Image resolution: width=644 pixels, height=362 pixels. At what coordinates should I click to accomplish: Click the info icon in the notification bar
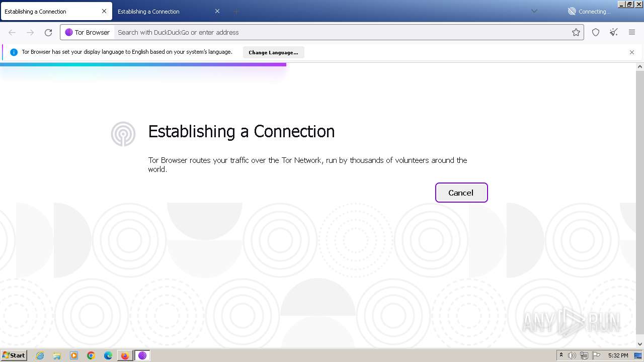(x=14, y=52)
